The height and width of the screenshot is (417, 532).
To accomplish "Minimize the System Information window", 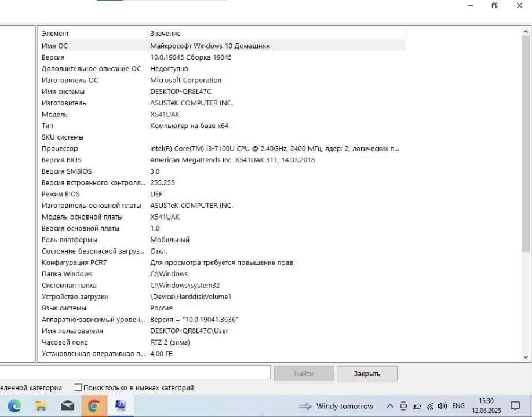I will coord(470,6).
